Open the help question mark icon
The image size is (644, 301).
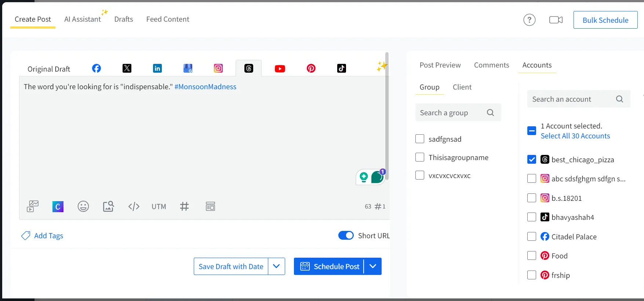(x=530, y=20)
